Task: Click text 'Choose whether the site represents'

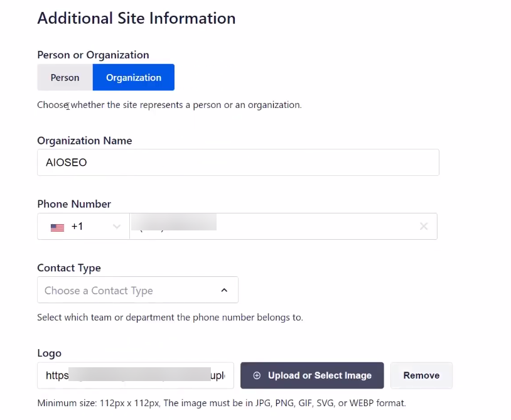Action: 110,105
